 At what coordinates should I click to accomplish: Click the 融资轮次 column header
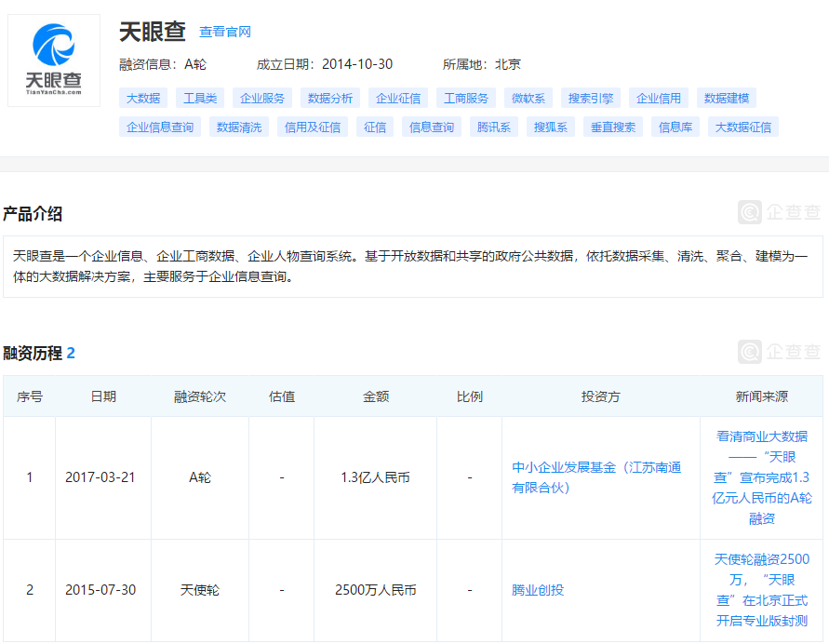click(x=200, y=396)
